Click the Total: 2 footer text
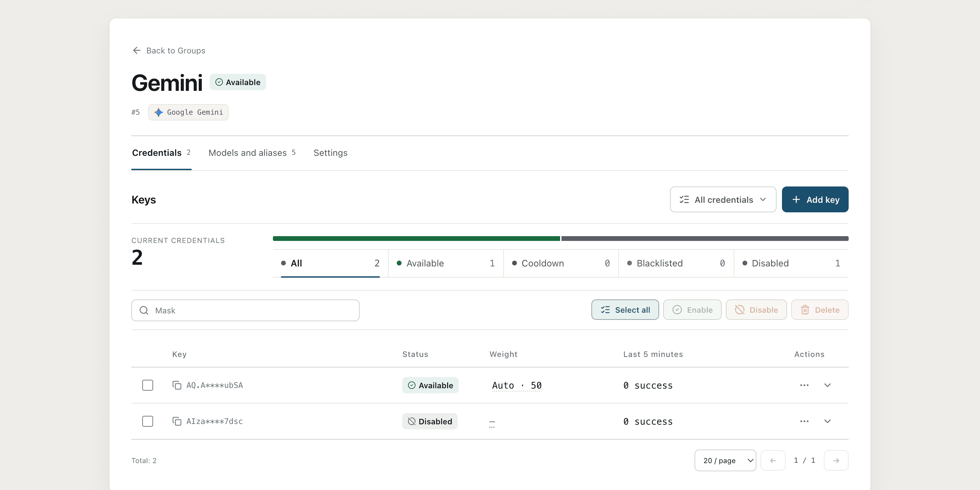The height and width of the screenshot is (490, 980). point(144,460)
